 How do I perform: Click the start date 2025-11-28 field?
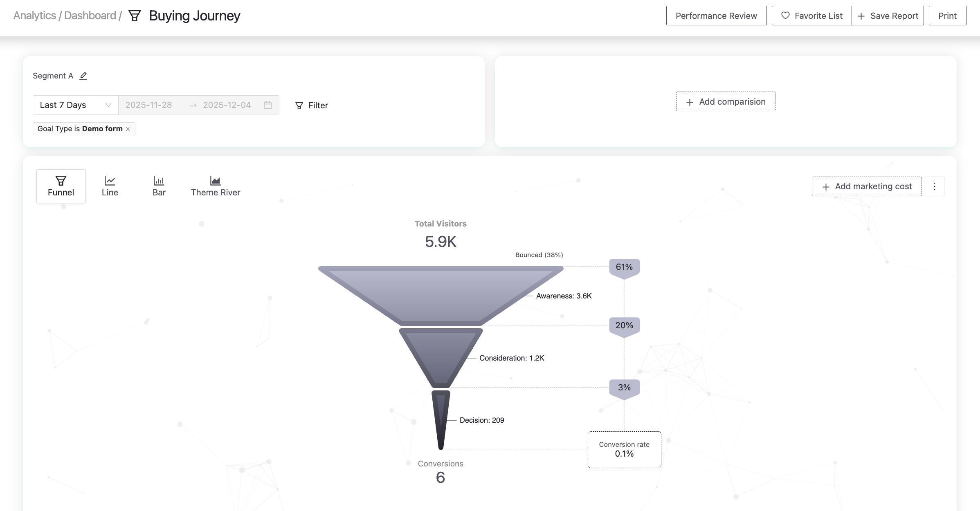149,105
